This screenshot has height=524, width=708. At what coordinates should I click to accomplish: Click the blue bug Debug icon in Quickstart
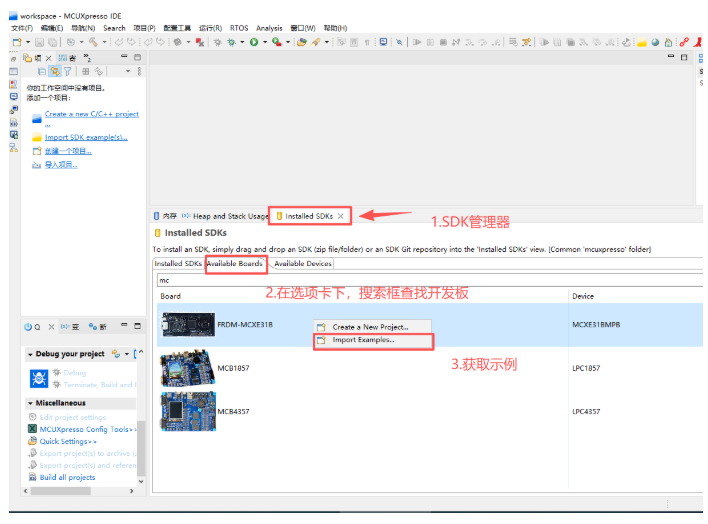pos(39,378)
